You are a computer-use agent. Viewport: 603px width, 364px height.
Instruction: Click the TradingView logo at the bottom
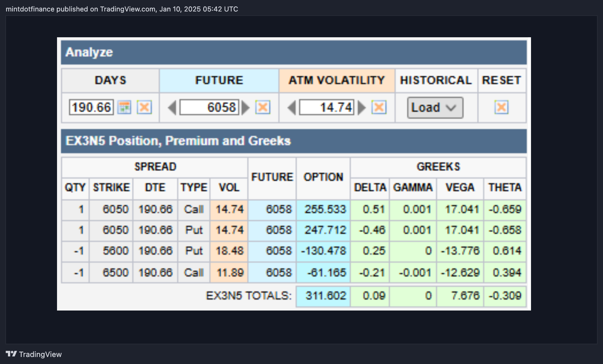click(34, 354)
